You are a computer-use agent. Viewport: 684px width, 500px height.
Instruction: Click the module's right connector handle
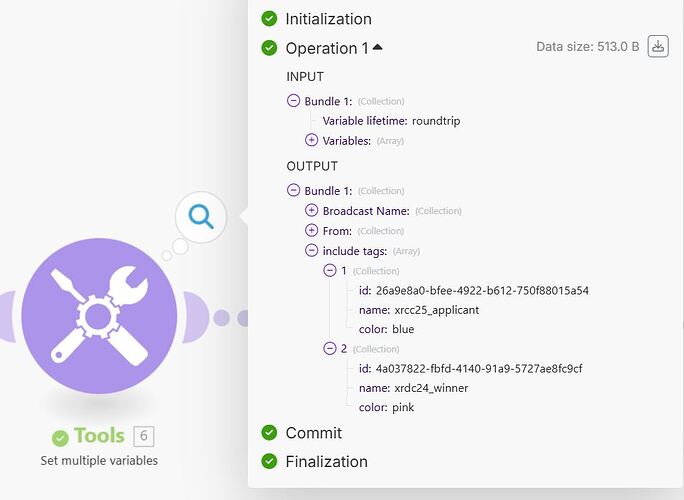tap(194, 317)
